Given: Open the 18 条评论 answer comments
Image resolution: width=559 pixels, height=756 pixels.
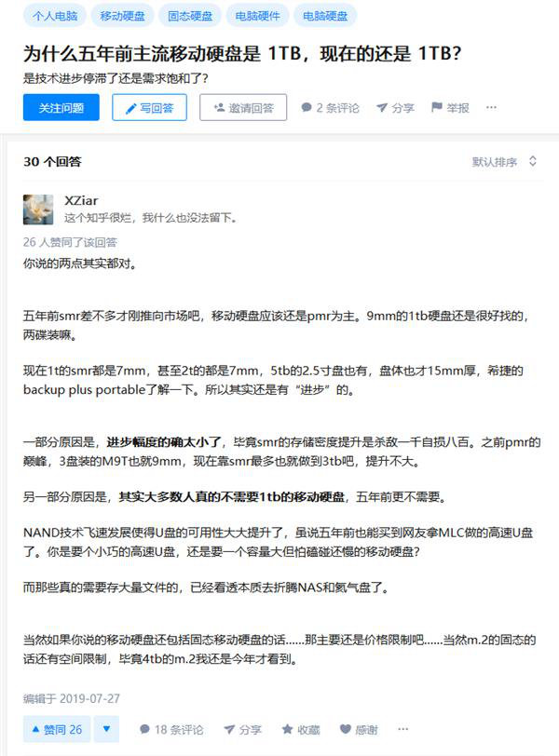Looking at the screenshot, I should [x=171, y=730].
